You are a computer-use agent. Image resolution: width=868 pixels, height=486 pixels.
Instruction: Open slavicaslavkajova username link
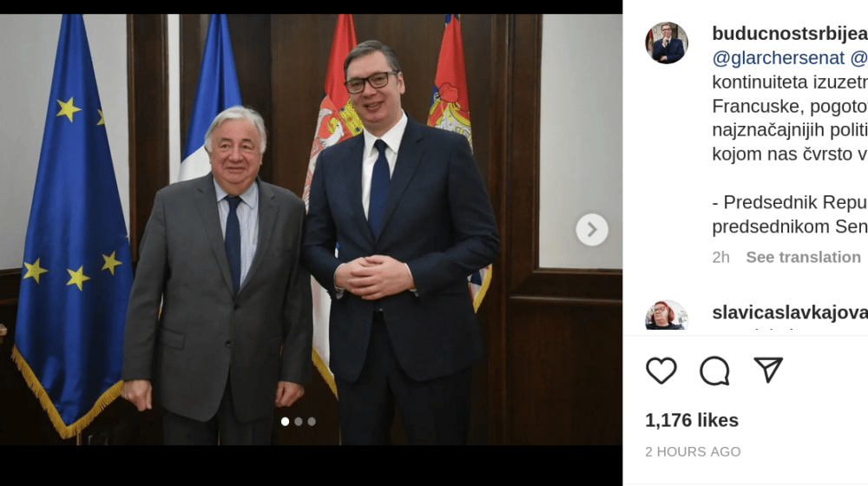click(790, 312)
